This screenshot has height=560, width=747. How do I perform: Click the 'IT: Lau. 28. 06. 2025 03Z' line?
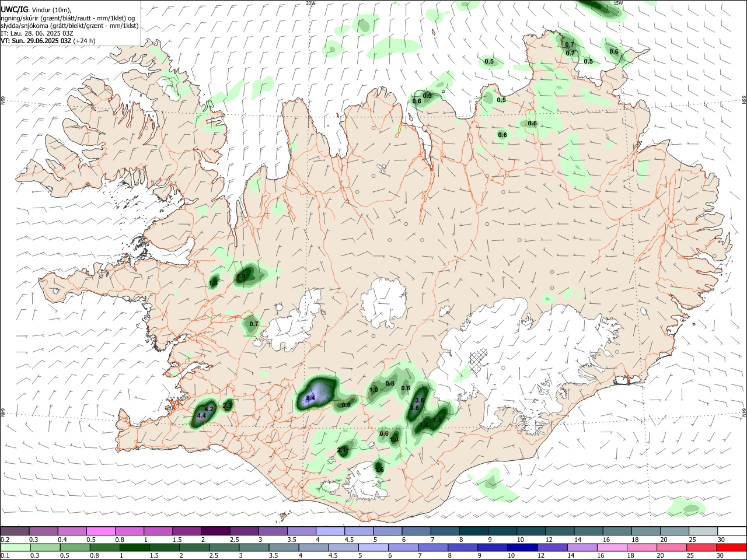pyautogui.click(x=36, y=33)
